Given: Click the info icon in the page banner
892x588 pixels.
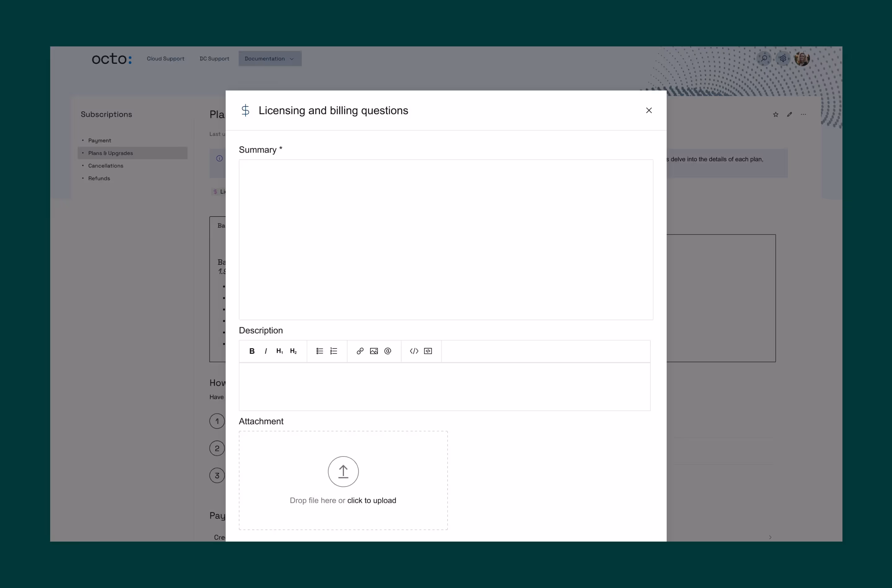Looking at the screenshot, I should tap(220, 158).
